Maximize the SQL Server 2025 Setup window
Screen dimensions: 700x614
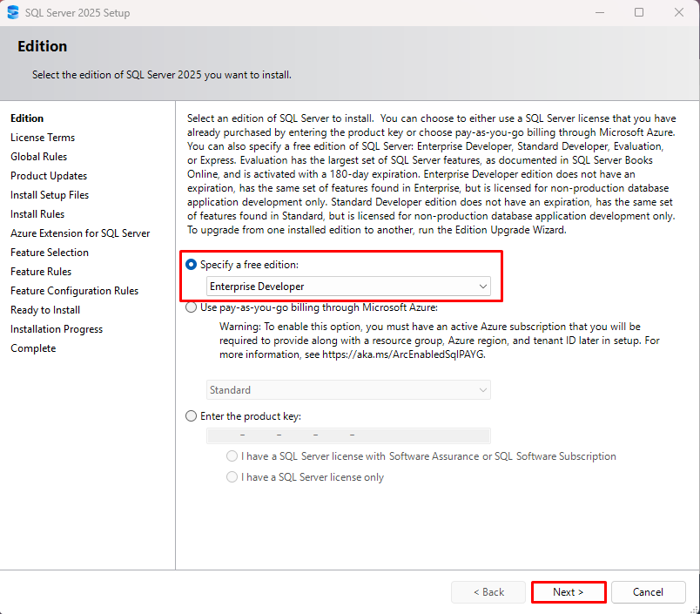pyautogui.click(x=639, y=12)
